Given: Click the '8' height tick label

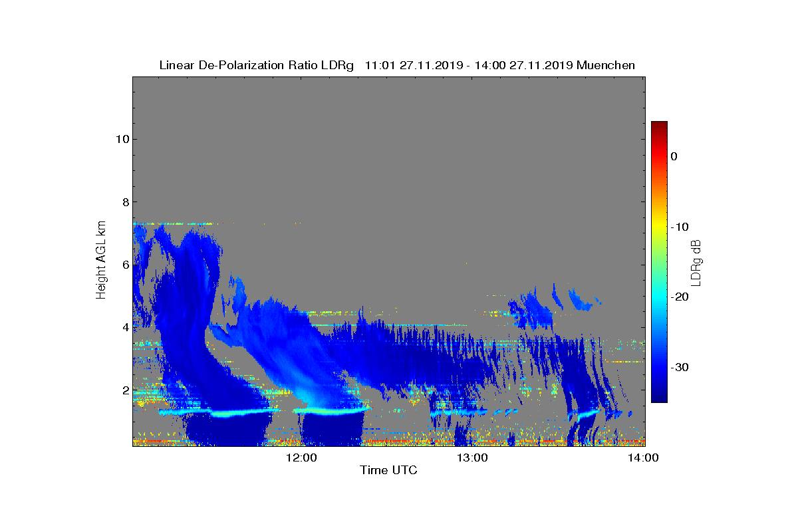Looking at the screenshot, I should [x=125, y=201].
